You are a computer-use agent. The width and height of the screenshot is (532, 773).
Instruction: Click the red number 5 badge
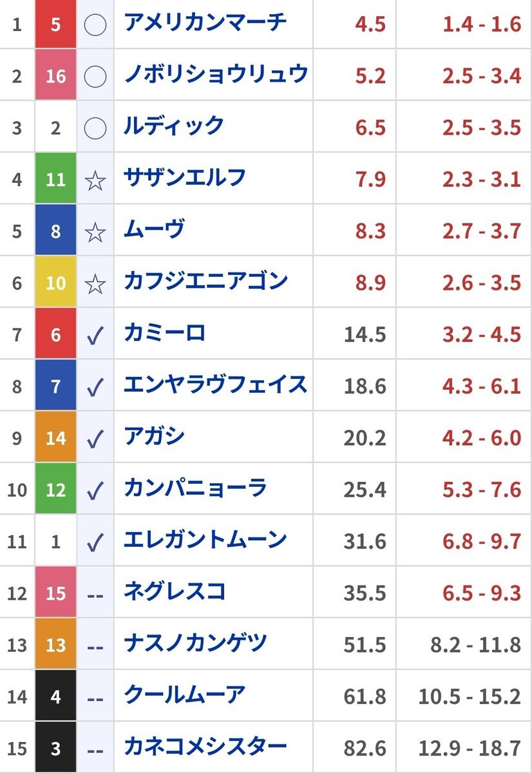coord(55,25)
